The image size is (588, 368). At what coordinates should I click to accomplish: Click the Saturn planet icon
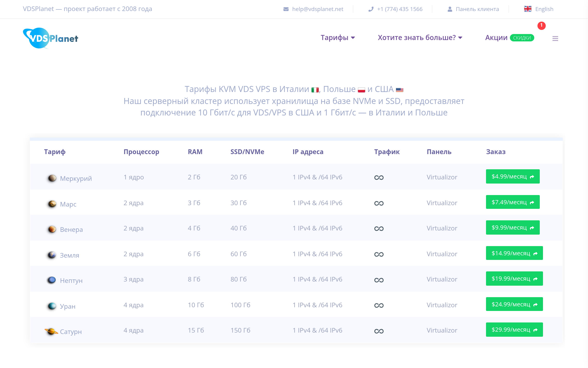51,331
